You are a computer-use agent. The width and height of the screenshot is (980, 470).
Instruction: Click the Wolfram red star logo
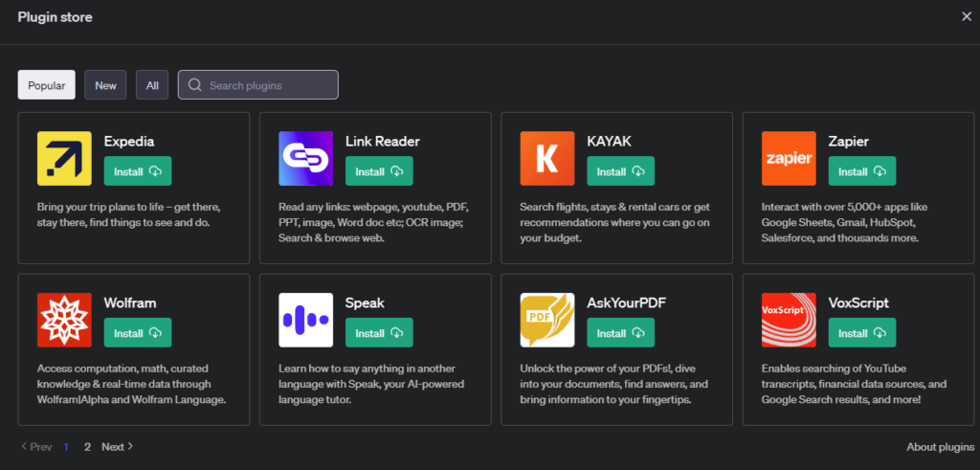[64, 320]
